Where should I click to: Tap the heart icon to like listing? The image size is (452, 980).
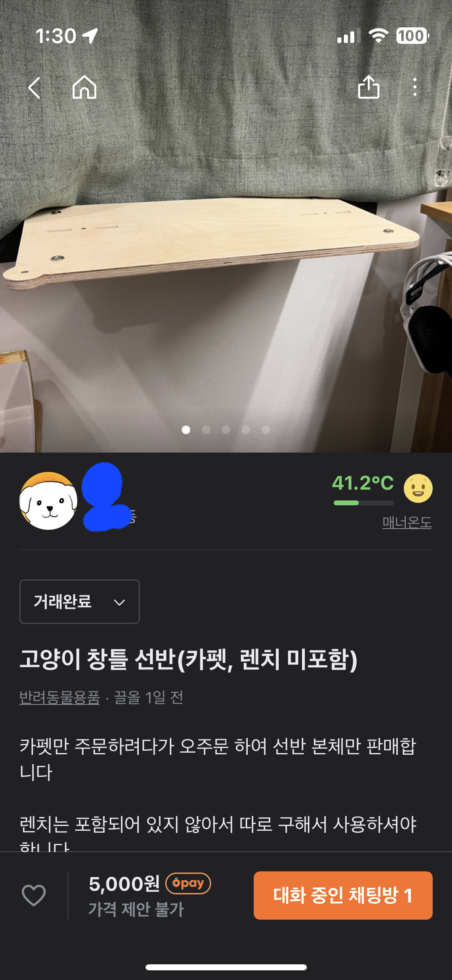(x=34, y=895)
